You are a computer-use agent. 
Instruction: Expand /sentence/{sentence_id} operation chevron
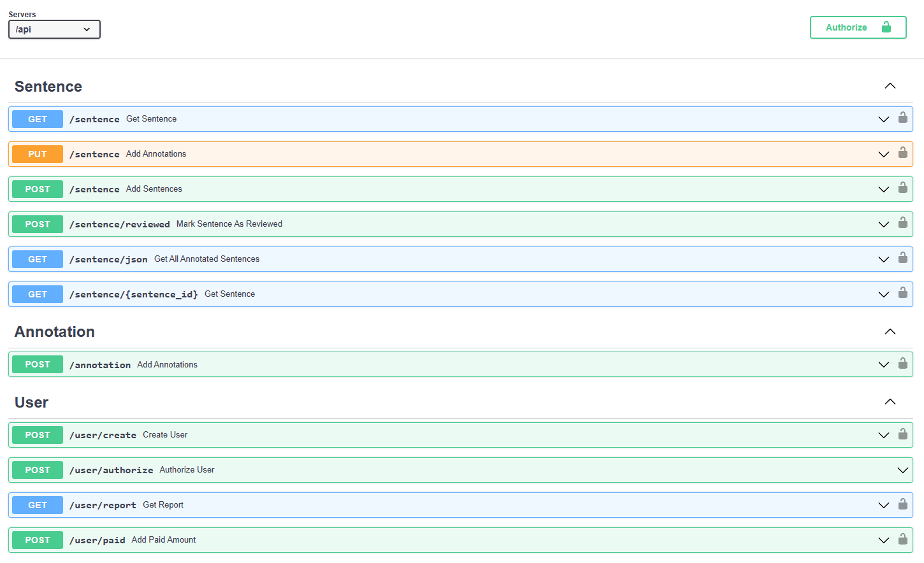click(x=884, y=295)
